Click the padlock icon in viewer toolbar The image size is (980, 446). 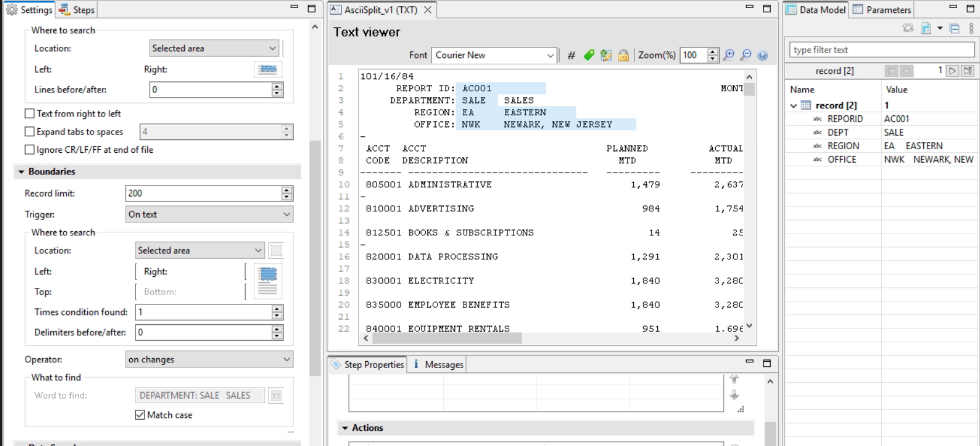(x=623, y=55)
